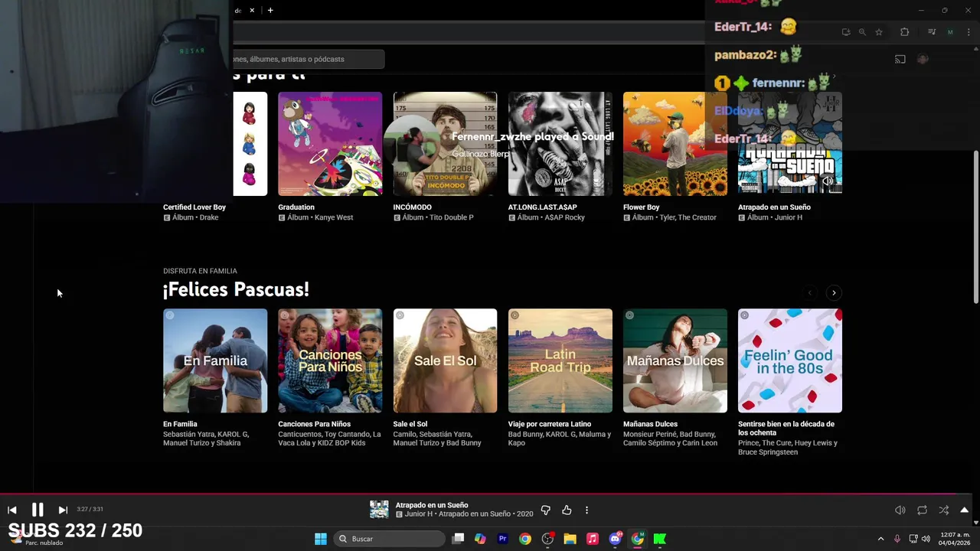
Task: Click the INCÓMODO album title
Action: 413,207
